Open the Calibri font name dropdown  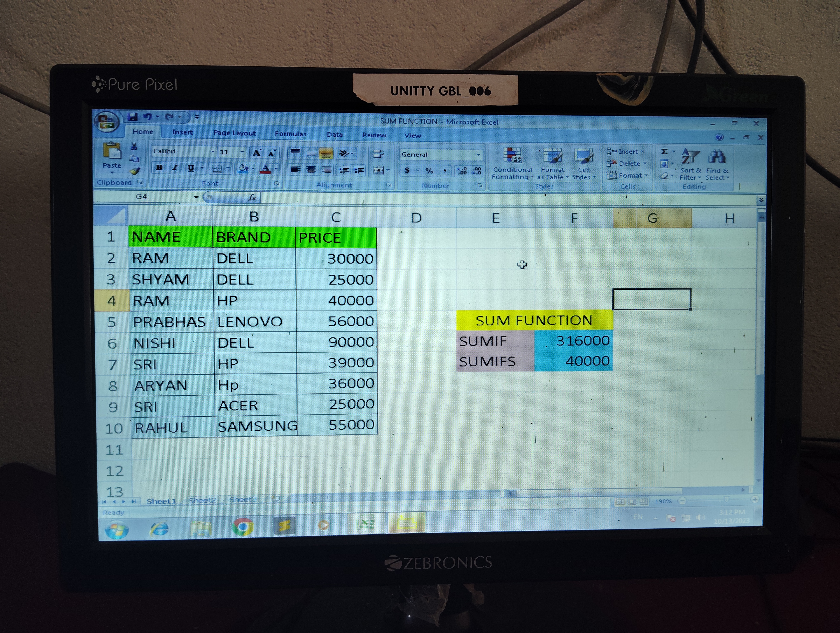click(x=212, y=152)
